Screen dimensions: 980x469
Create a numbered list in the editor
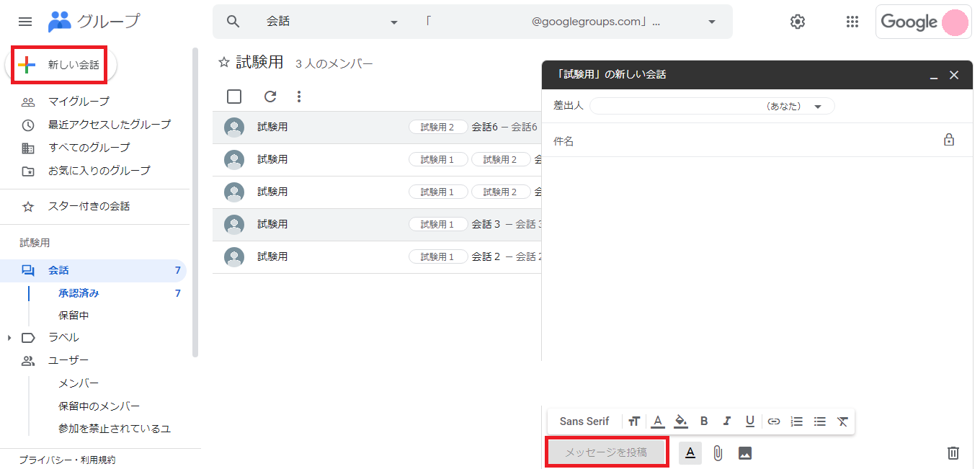(796, 421)
